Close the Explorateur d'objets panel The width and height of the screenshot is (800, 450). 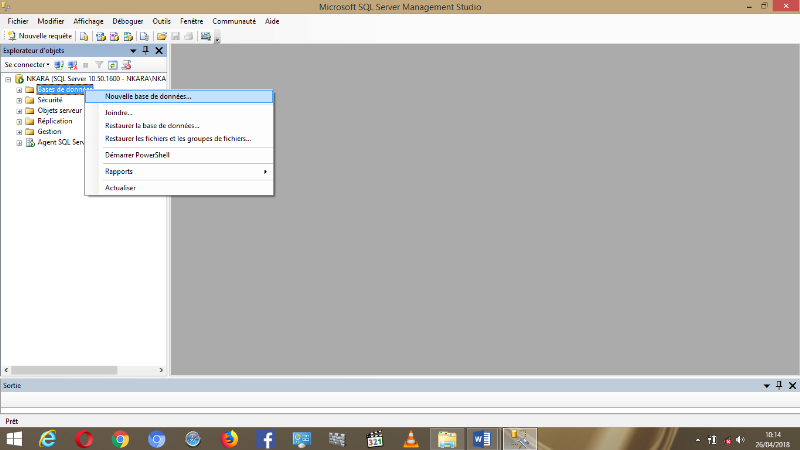click(x=159, y=50)
